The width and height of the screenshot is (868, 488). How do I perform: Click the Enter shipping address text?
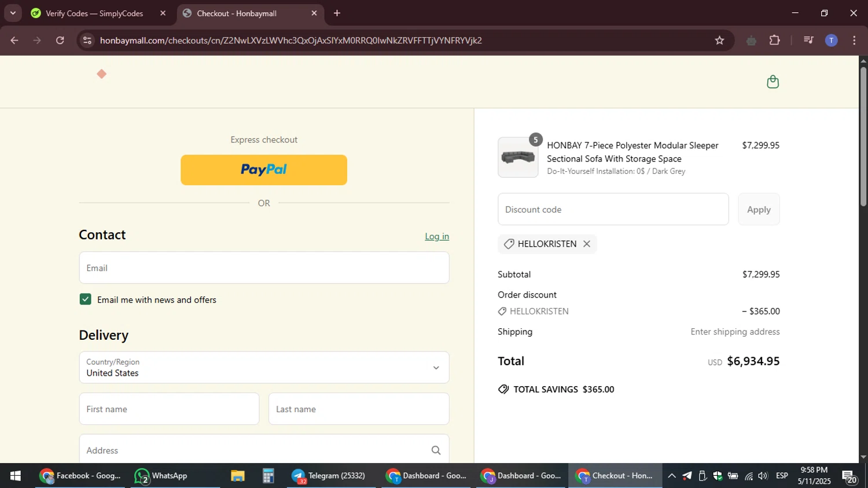coord(735,332)
